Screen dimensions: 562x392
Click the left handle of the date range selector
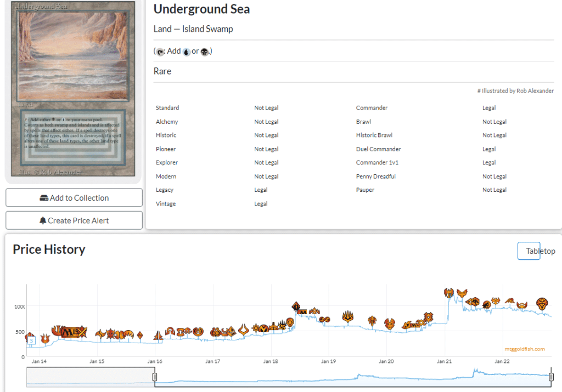(155, 377)
